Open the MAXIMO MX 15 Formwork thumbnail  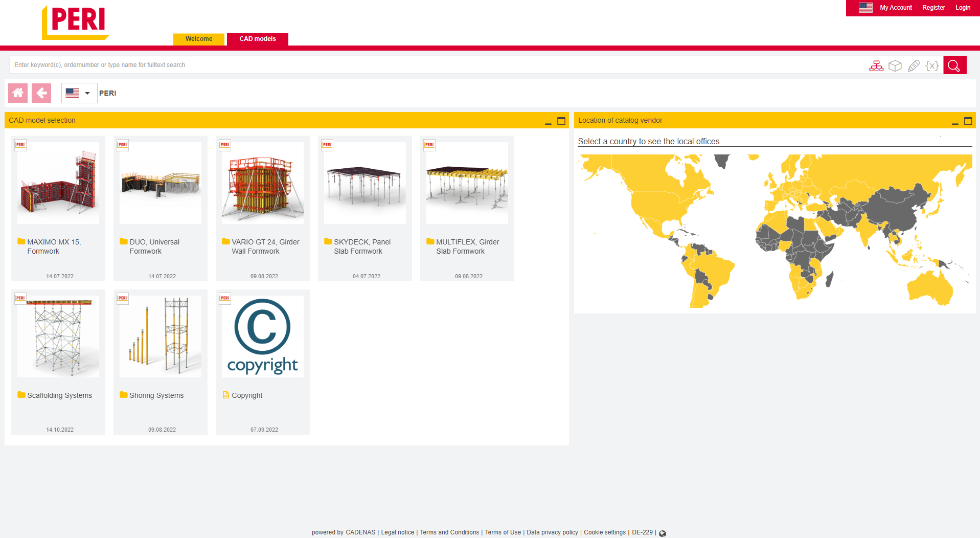58,183
